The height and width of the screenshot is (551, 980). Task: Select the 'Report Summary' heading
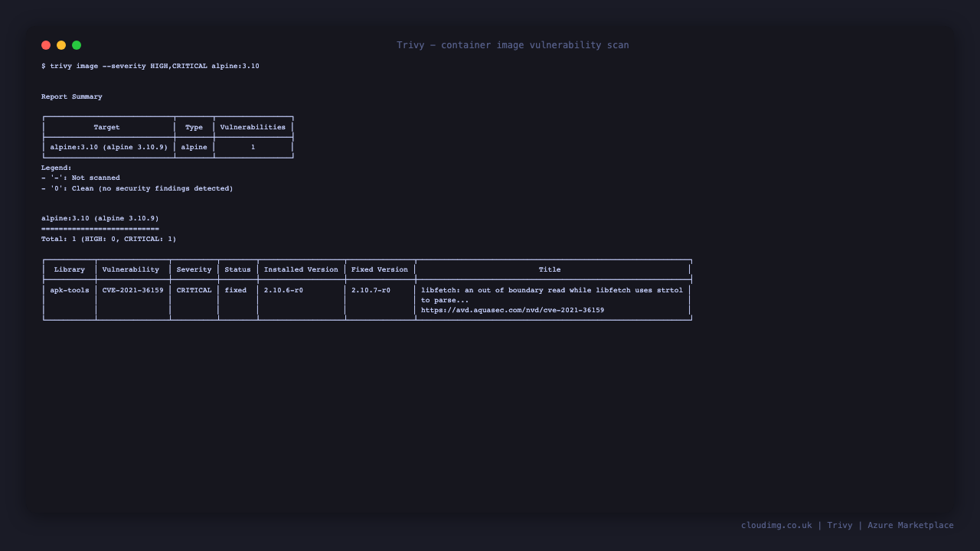[x=72, y=96]
